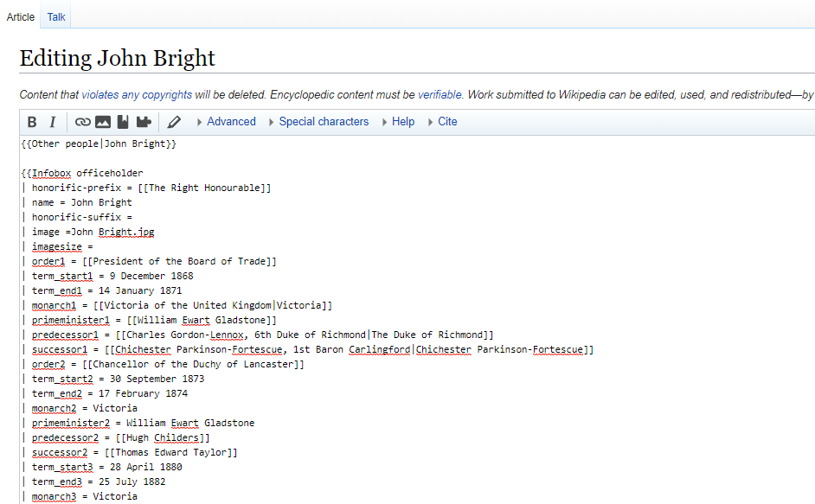Switch to the Talk tab

(x=56, y=16)
